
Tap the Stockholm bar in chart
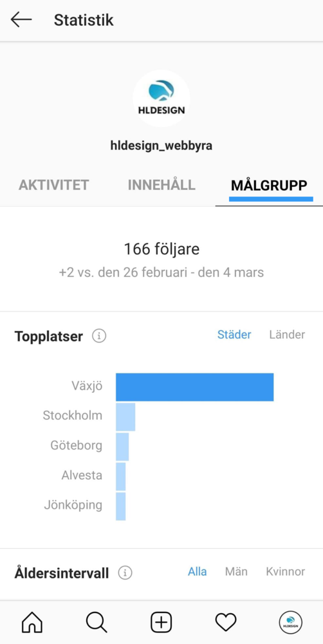(x=125, y=417)
